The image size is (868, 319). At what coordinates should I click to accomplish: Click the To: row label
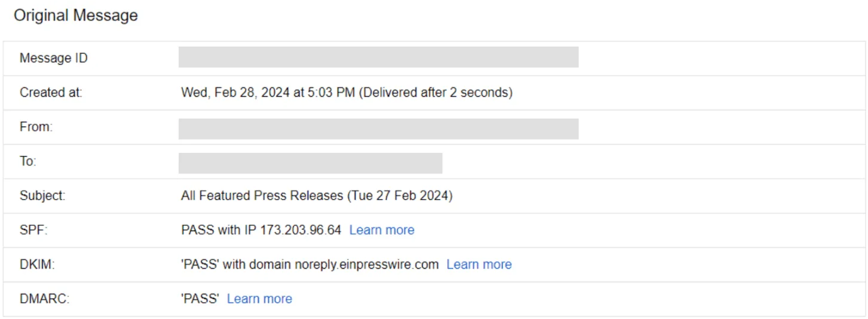pos(28,161)
